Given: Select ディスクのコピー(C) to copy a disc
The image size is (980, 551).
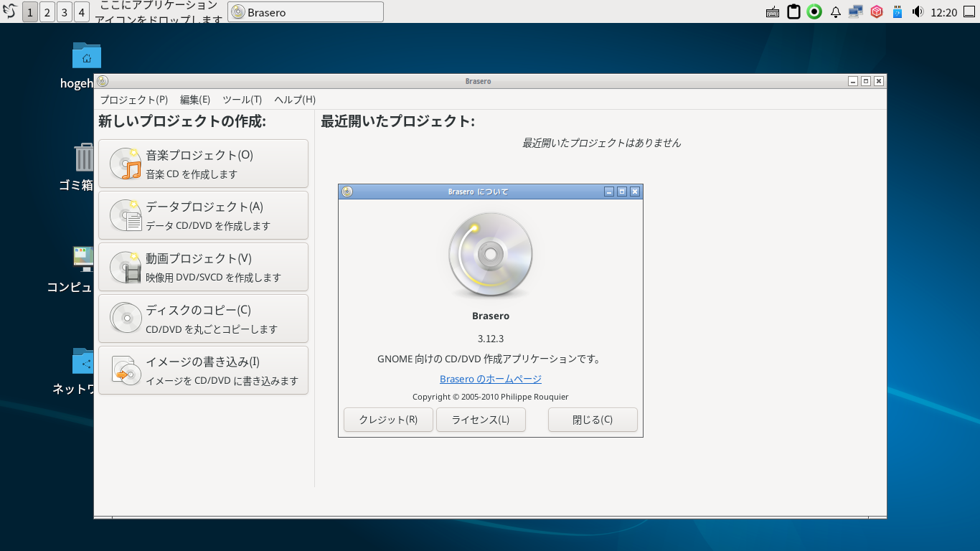Looking at the screenshot, I should 203,319.
